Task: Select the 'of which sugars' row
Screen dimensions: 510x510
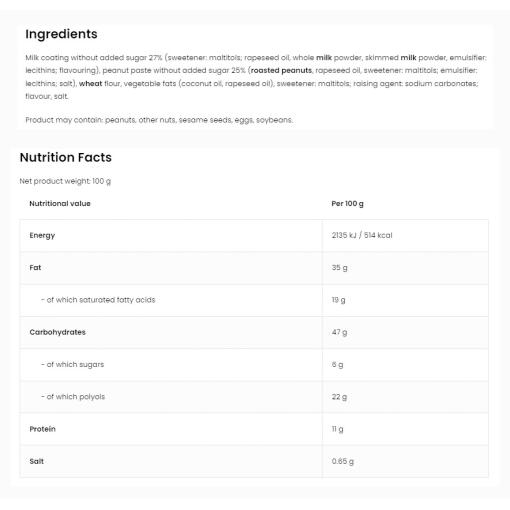Action: pos(254,365)
